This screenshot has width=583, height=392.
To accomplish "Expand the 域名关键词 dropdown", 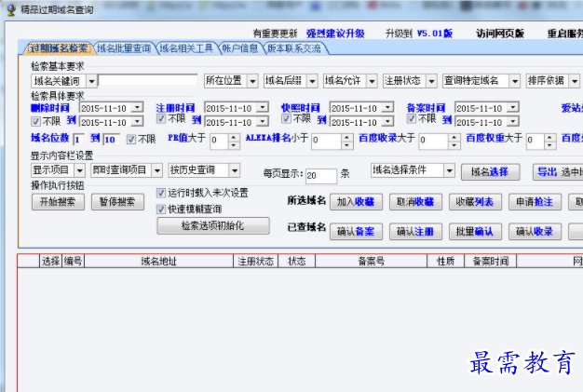I will (x=91, y=81).
